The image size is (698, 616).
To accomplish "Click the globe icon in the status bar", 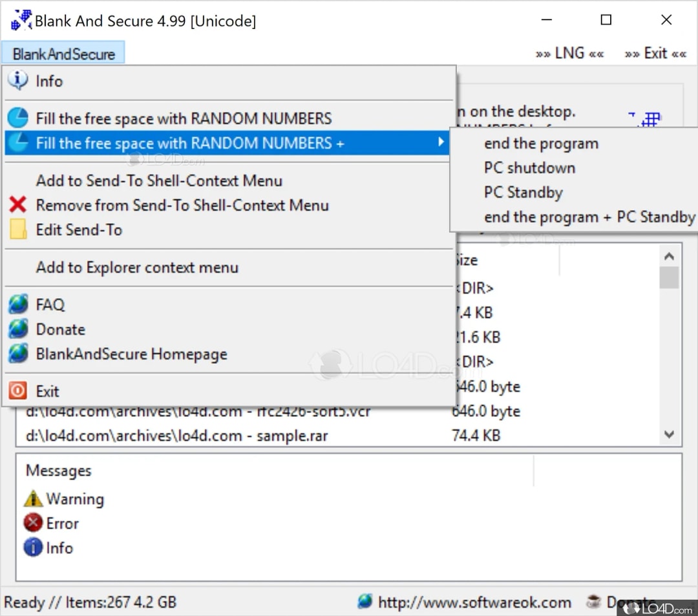I will [x=365, y=601].
